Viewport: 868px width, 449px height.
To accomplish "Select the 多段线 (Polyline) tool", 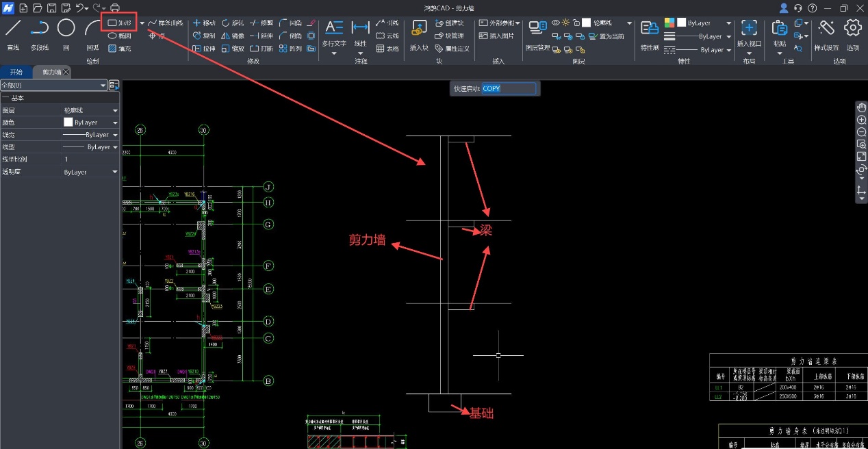I will pos(40,33).
